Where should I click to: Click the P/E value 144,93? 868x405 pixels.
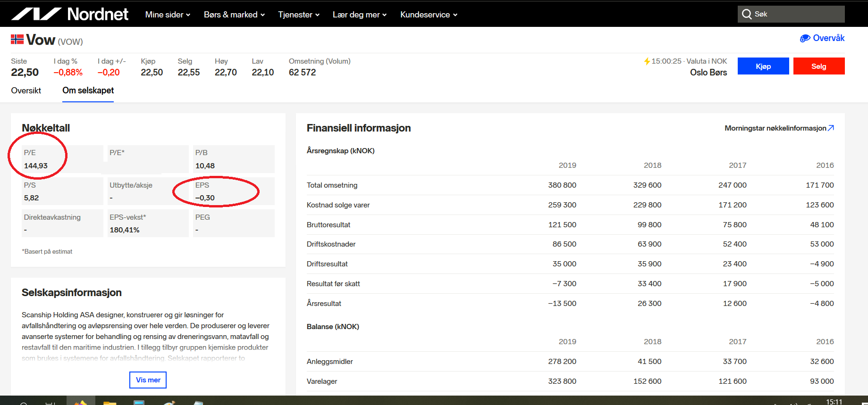[x=36, y=166]
